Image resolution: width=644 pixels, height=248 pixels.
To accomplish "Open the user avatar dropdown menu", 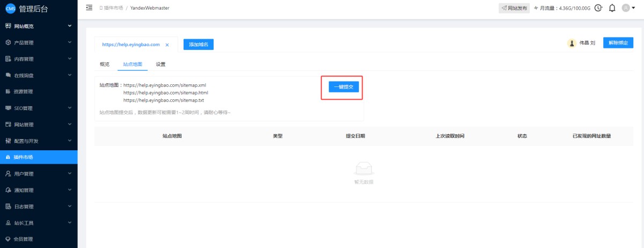I will pos(628,8).
